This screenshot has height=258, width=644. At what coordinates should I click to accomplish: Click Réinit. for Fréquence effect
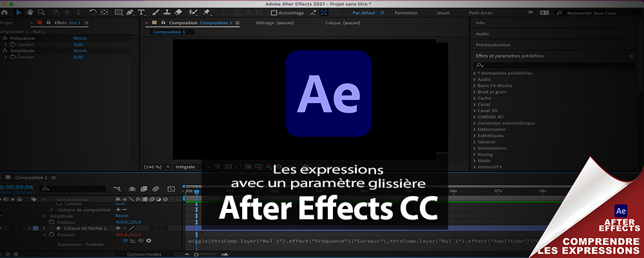click(80, 38)
